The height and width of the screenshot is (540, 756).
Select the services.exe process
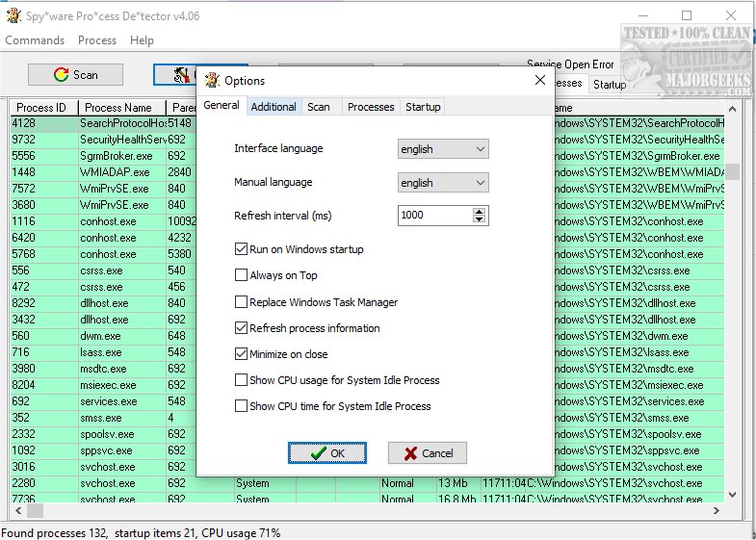[109, 401]
